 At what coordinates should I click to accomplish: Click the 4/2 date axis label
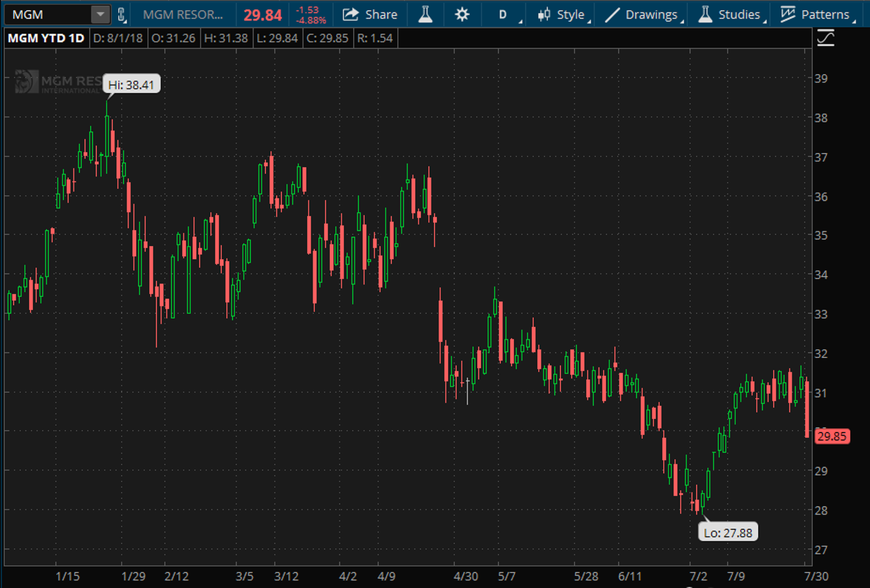(x=348, y=576)
